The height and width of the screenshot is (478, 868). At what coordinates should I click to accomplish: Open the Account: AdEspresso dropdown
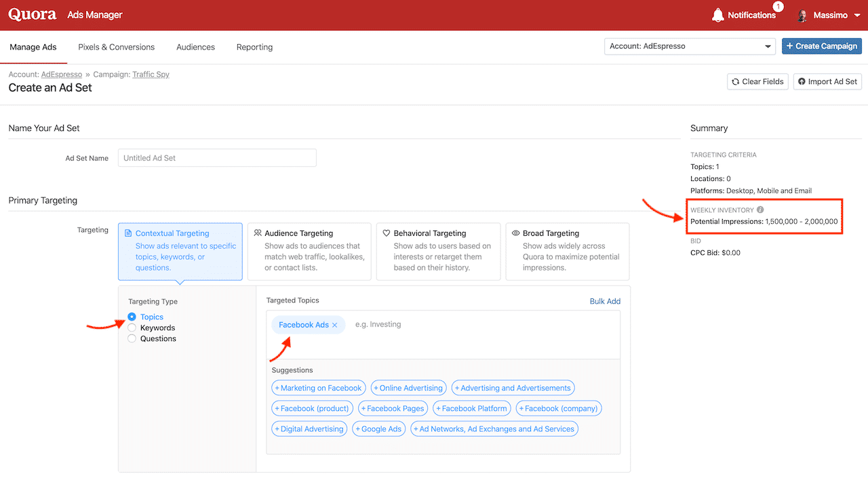click(690, 46)
